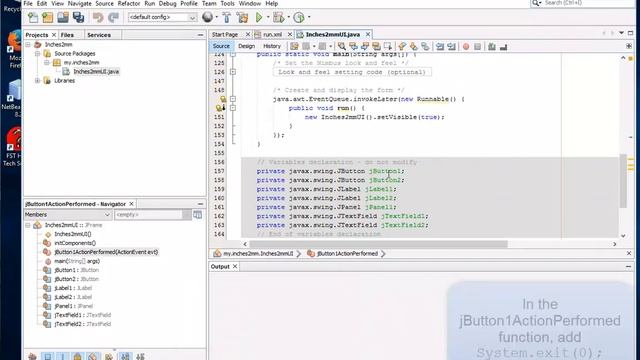640x360 pixels.
Task: Click the editor horizontal scrollbar thumb
Action: click(x=378, y=244)
